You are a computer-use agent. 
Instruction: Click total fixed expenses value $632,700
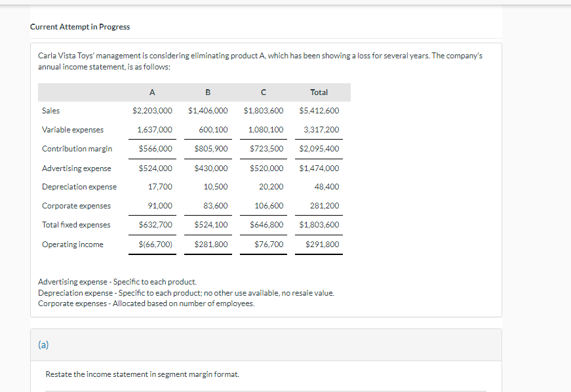pos(155,225)
